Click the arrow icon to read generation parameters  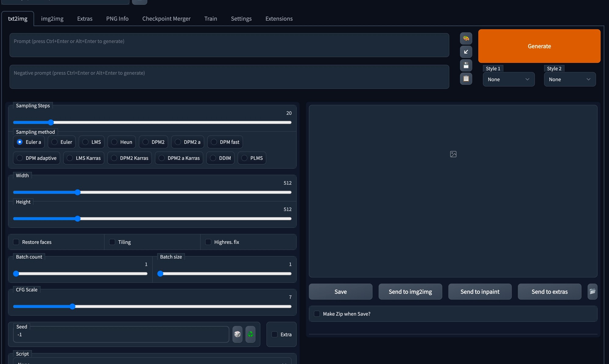pos(466,52)
